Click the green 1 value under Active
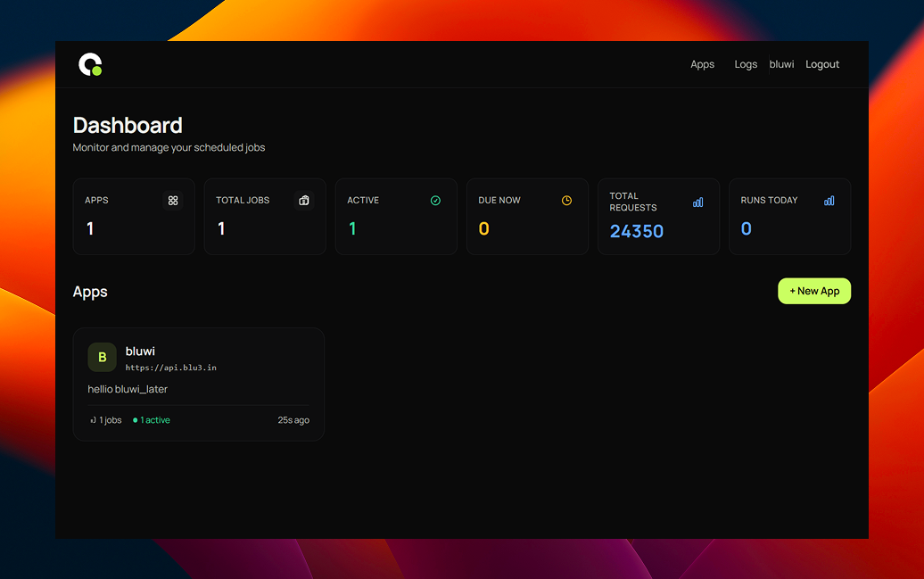 tap(352, 228)
